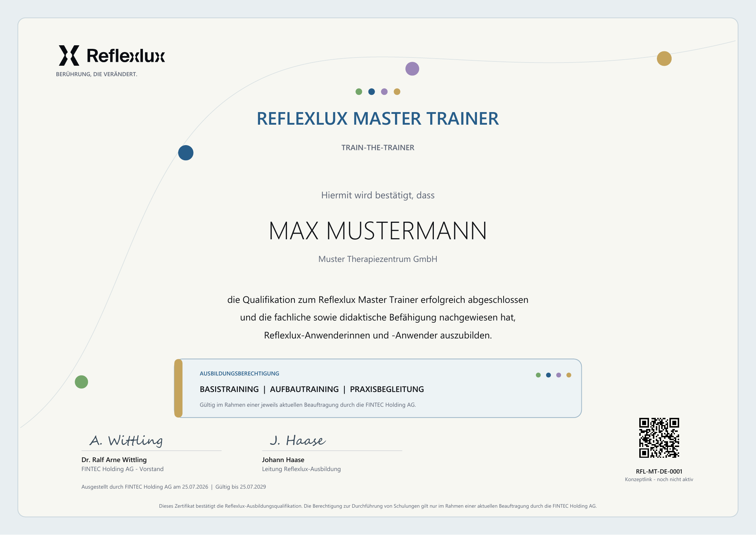Select the tagline 'BERÜHRUNG, DIE VERÄNDERT.'
The width and height of the screenshot is (756, 535).
click(x=97, y=74)
